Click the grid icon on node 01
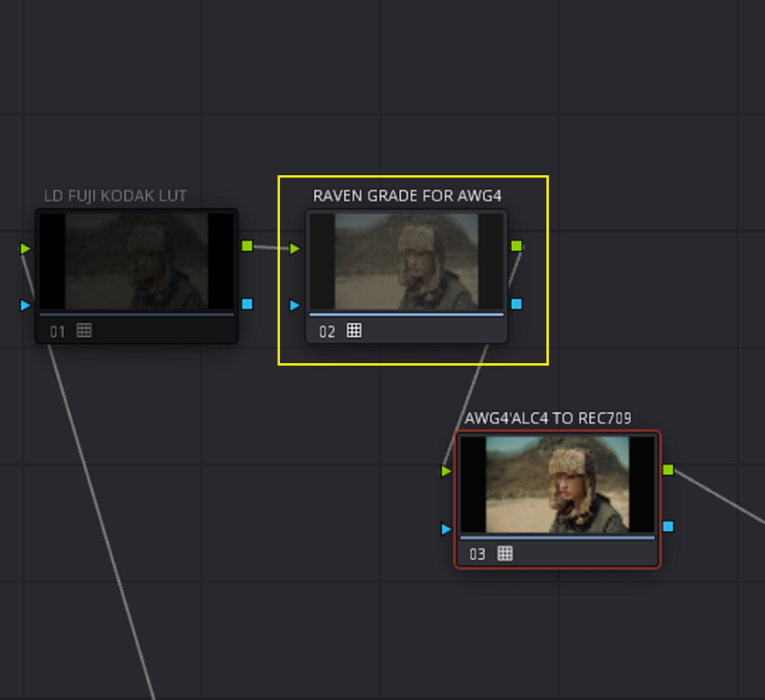This screenshot has height=700, width=765. (84, 331)
